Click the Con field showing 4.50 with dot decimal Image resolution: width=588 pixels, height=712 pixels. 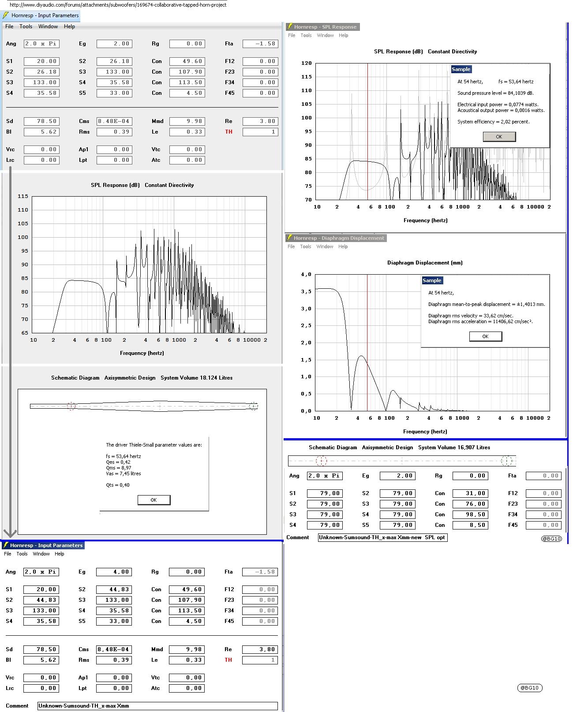[x=187, y=93]
